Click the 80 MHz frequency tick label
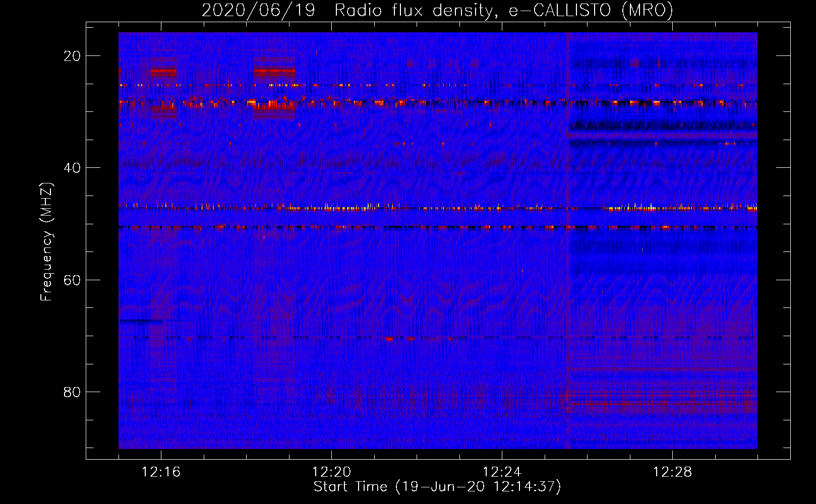This screenshot has height=504, width=816. pos(72,392)
